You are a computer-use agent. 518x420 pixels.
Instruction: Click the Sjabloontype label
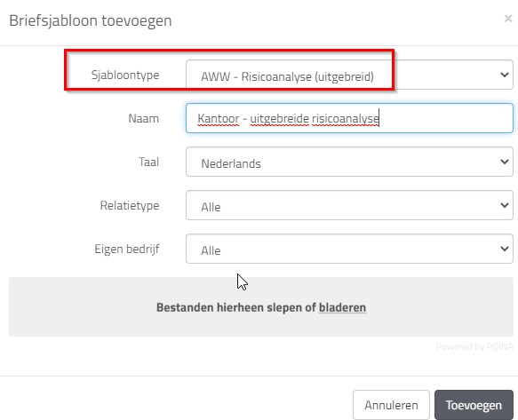(x=125, y=75)
